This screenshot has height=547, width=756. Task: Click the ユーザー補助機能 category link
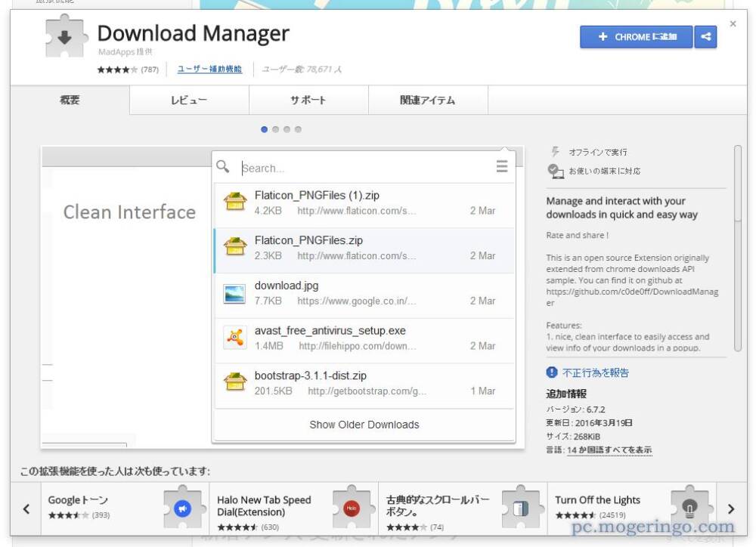pyautogui.click(x=209, y=69)
